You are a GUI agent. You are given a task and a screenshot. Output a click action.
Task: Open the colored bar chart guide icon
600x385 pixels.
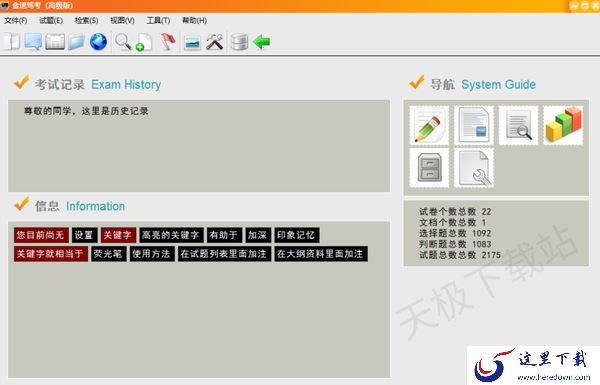tap(563, 126)
